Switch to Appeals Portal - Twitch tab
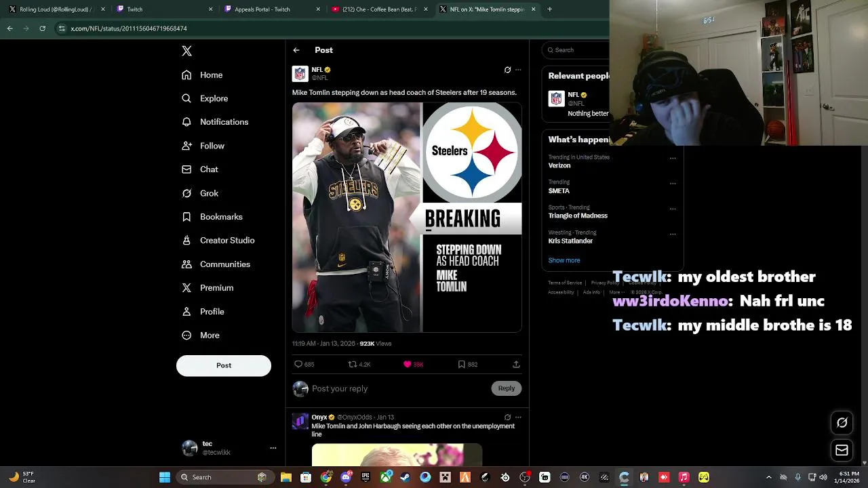This screenshot has height=488, width=868. pos(272,9)
